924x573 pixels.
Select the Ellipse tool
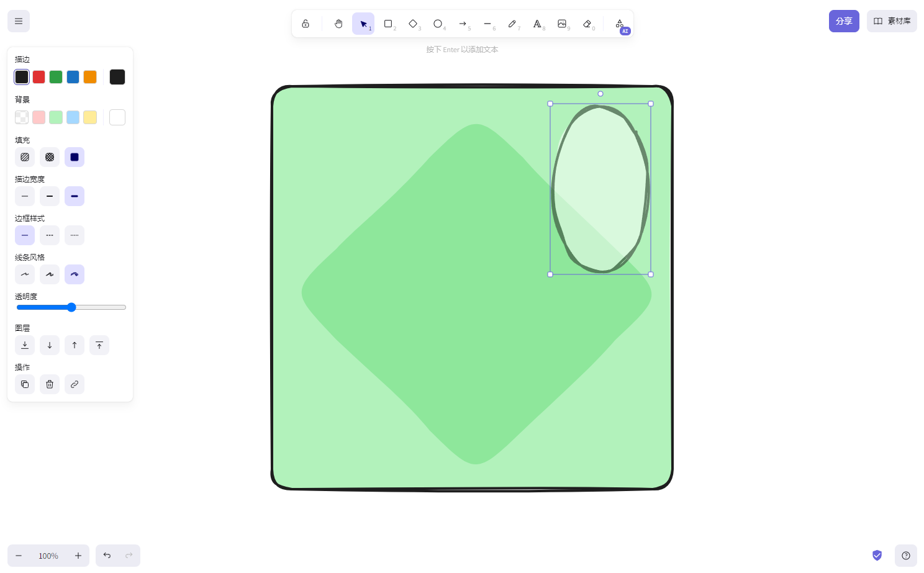[x=438, y=24]
